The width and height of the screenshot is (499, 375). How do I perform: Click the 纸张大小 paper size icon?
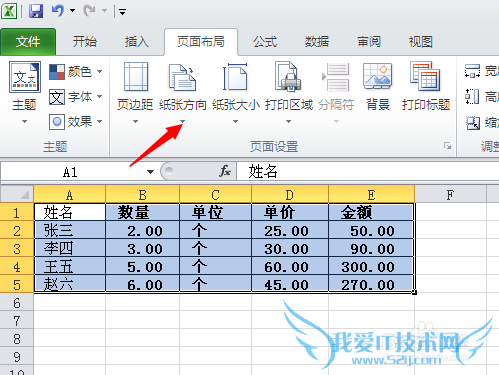click(x=235, y=77)
